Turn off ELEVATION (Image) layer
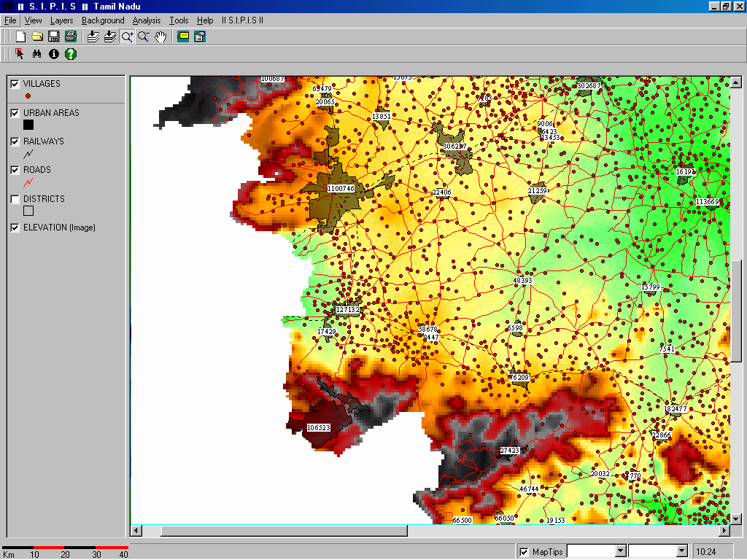This screenshot has height=560, width=747. point(15,227)
